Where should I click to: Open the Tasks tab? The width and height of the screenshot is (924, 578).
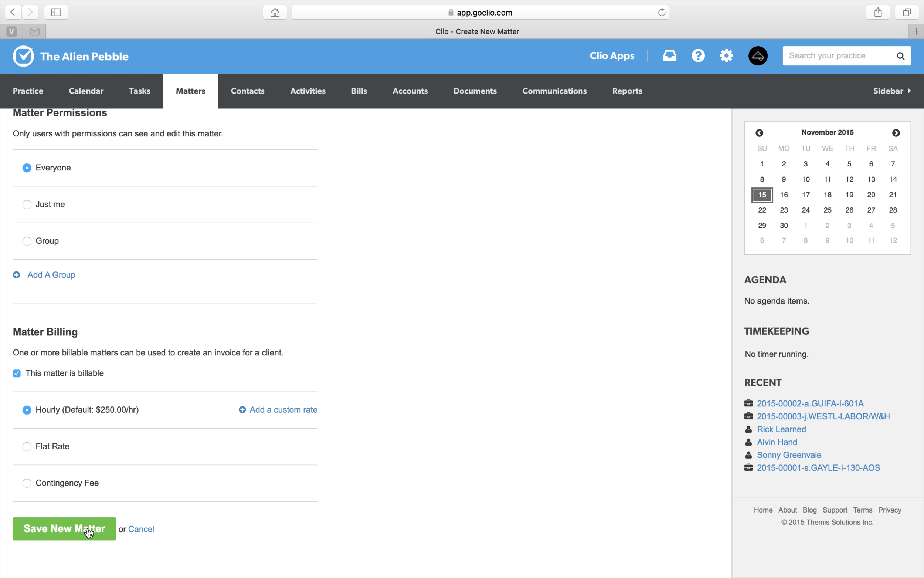pyautogui.click(x=139, y=91)
